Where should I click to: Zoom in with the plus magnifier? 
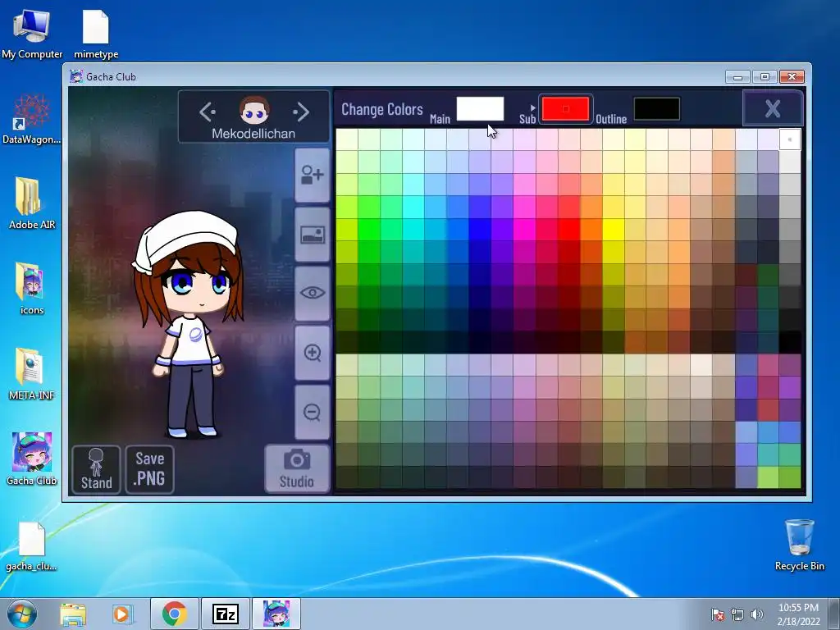313,353
